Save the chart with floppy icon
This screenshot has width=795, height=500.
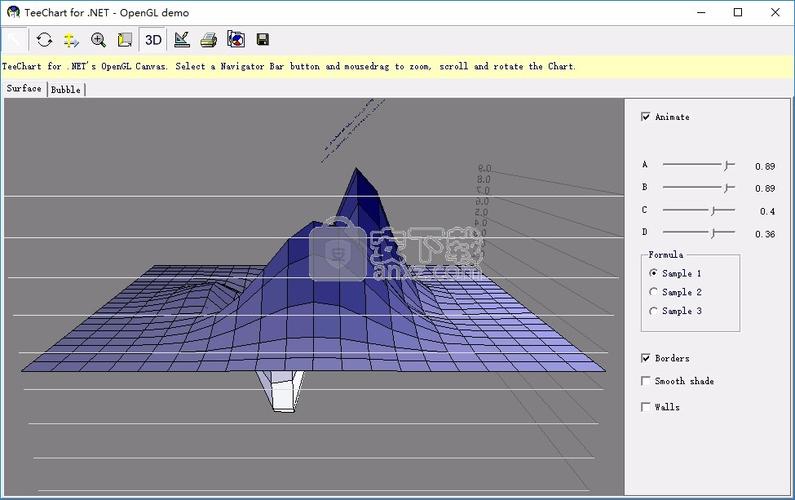[x=263, y=40]
